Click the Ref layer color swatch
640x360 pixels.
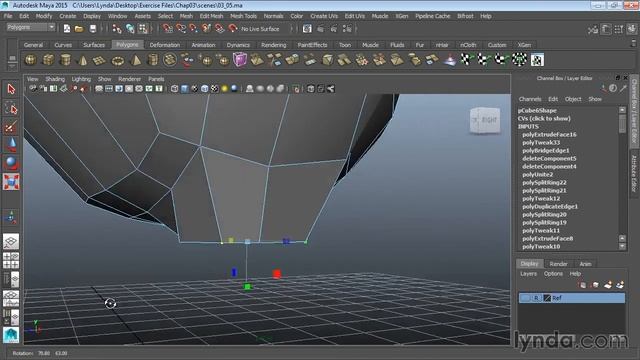(x=547, y=298)
